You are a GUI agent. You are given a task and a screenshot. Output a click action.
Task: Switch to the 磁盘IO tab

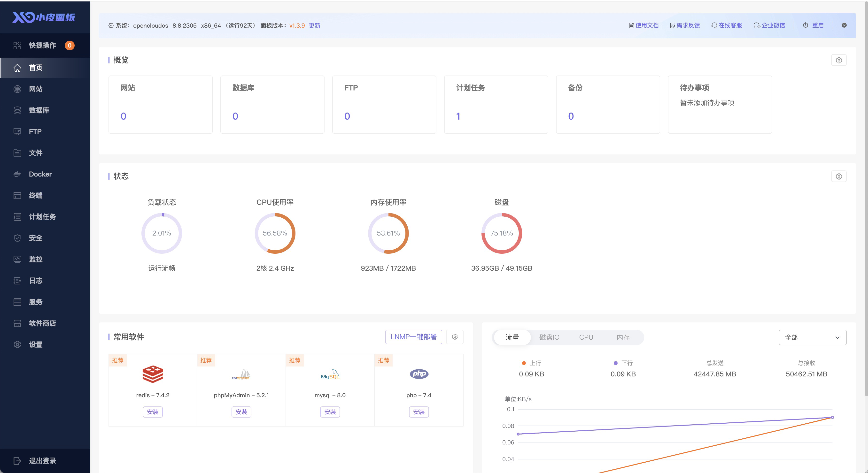tap(549, 338)
